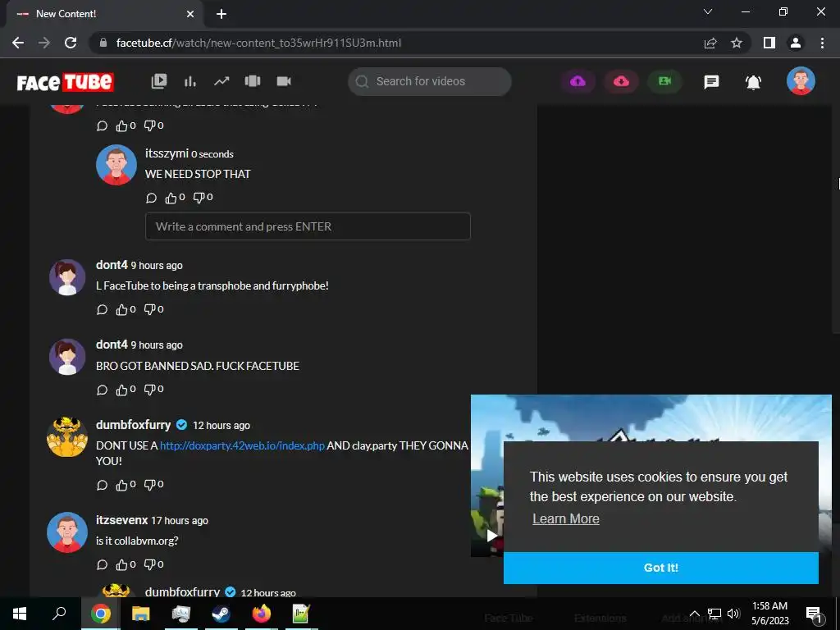
Task: Open a new browser tab
Action: coord(221,14)
